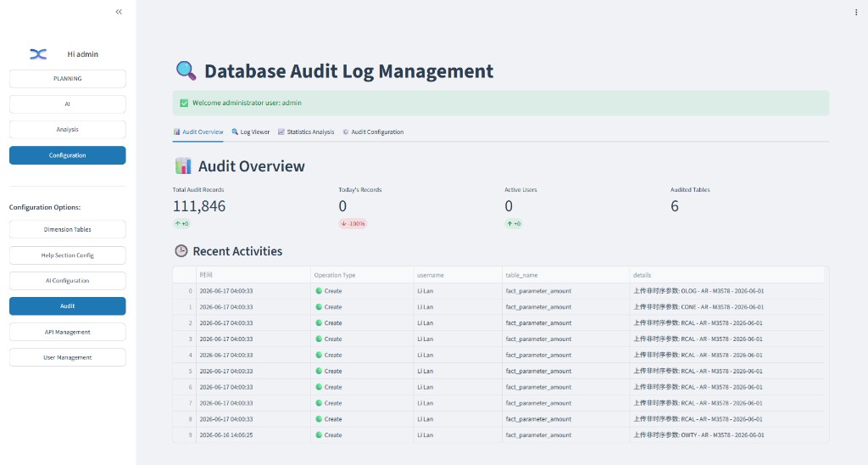
Task: Click the bar chart icon by Audit Overview
Action: pos(183,165)
